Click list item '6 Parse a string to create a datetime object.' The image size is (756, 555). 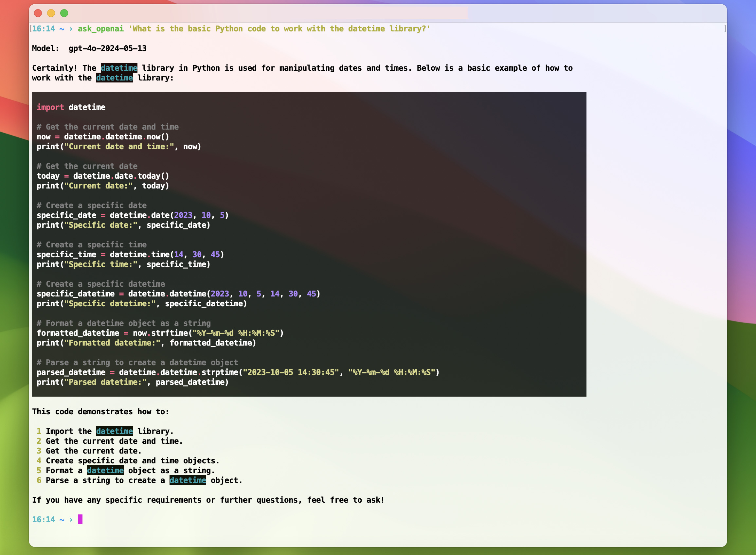139,480
